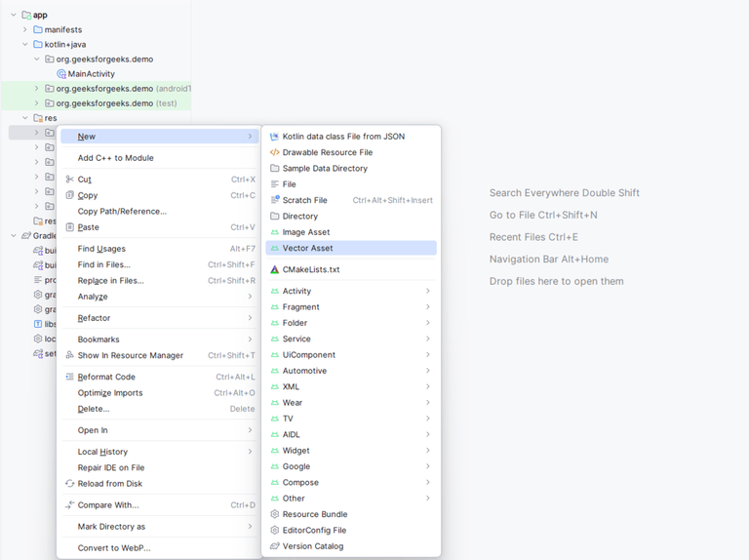
Task: Open the Activity submenu arrow
Action: (428, 291)
